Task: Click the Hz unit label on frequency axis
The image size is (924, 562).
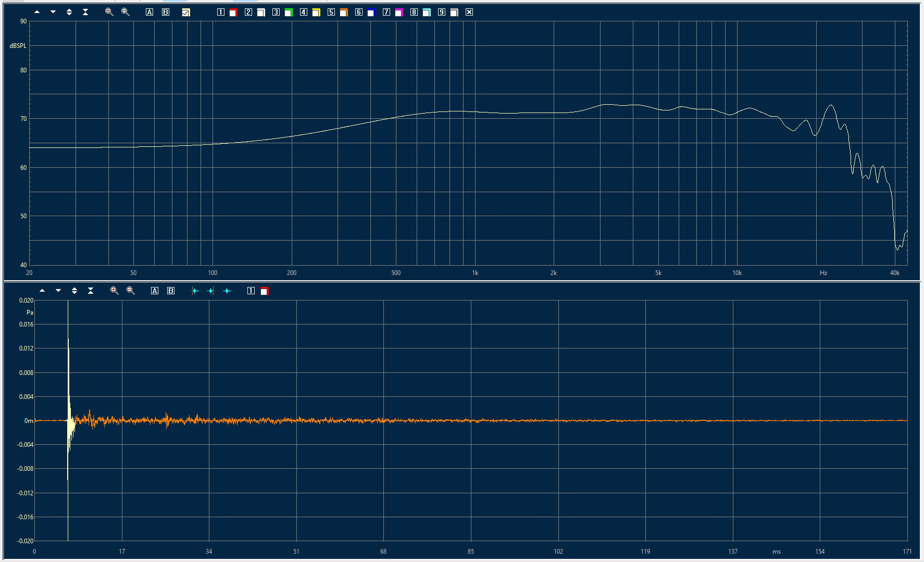Action: (823, 273)
